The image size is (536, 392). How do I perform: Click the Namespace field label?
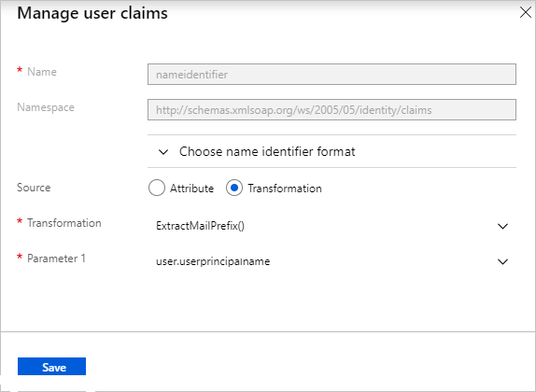pyautogui.click(x=46, y=107)
